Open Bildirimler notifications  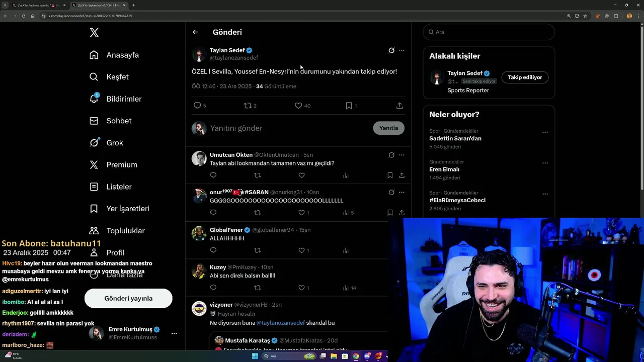click(115, 99)
